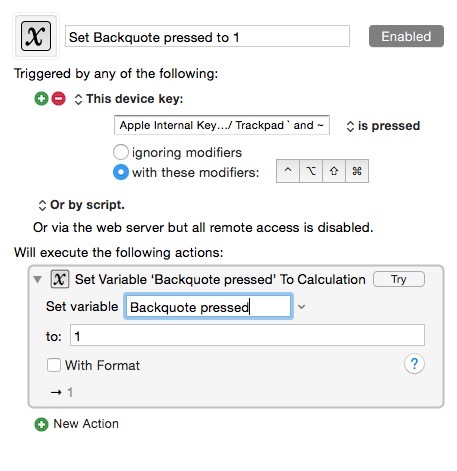Toggle the Control modifier key

click(x=288, y=171)
